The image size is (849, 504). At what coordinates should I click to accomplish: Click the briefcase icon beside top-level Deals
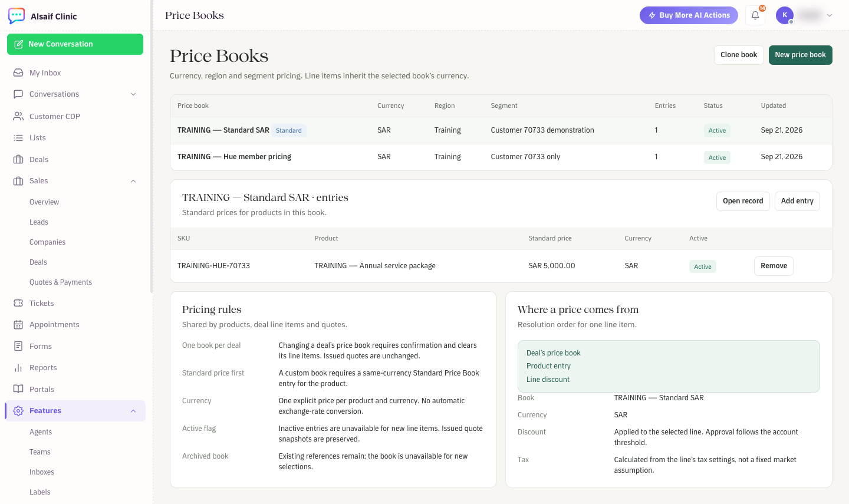[18, 160]
